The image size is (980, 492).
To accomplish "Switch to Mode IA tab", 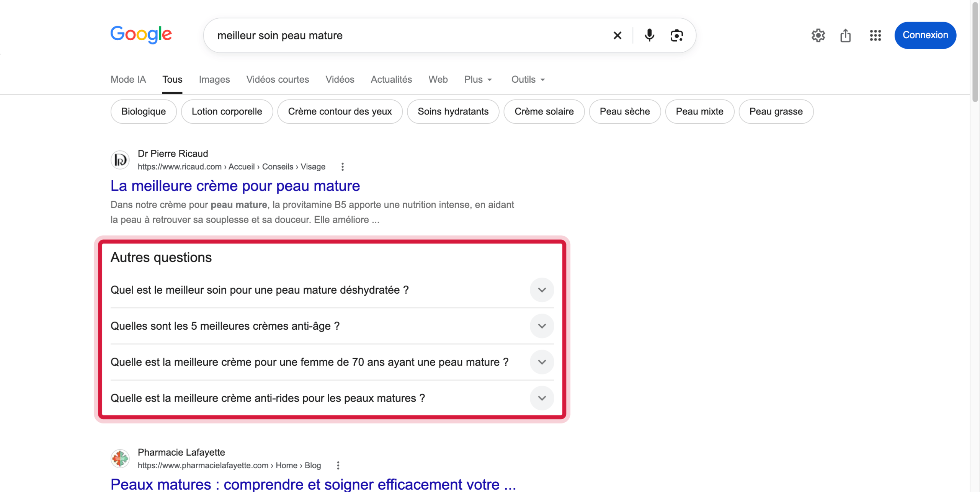I will click(128, 79).
